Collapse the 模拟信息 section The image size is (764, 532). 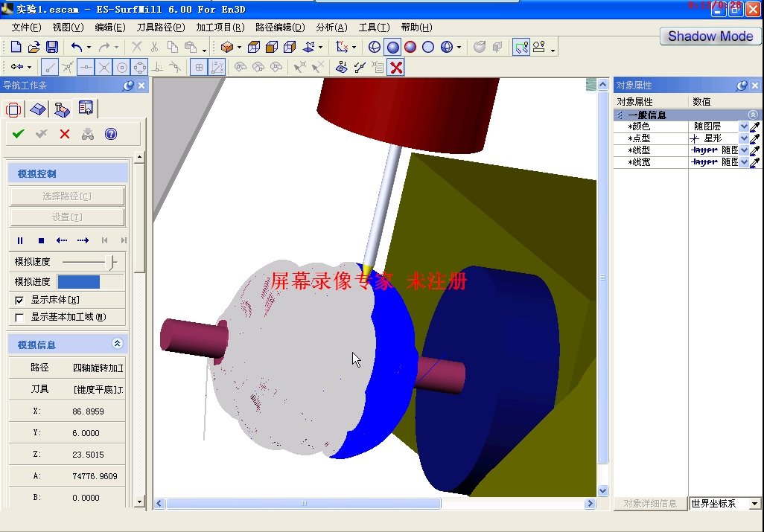[117, 344]
